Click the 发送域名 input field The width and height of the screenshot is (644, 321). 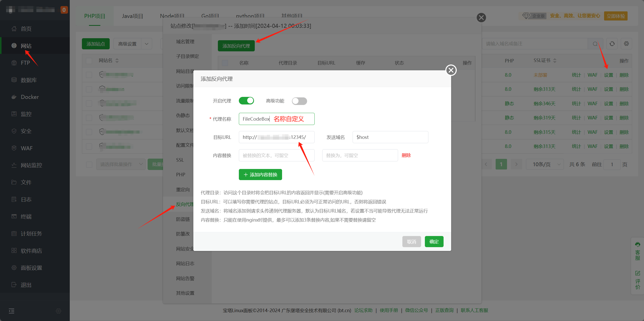390,137
